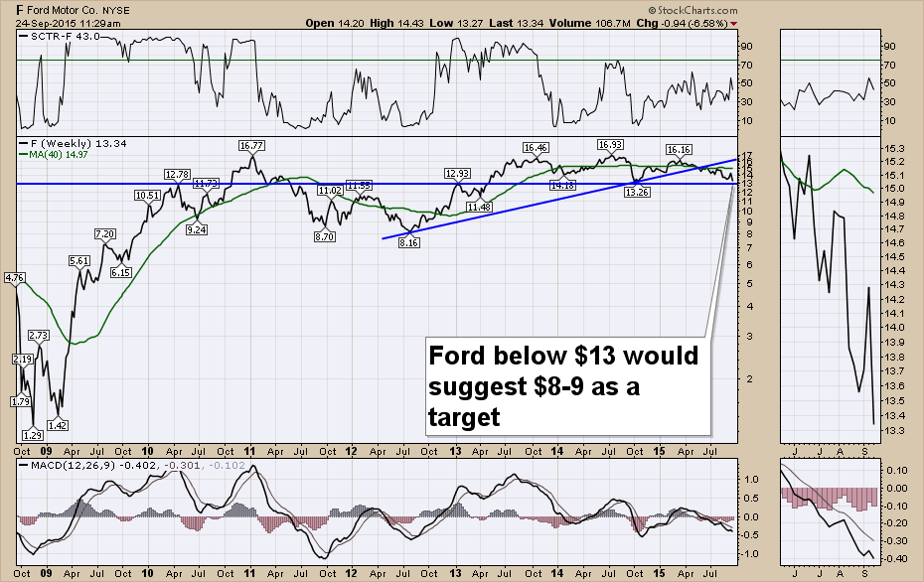Click the 8.16 low price label

409,242
